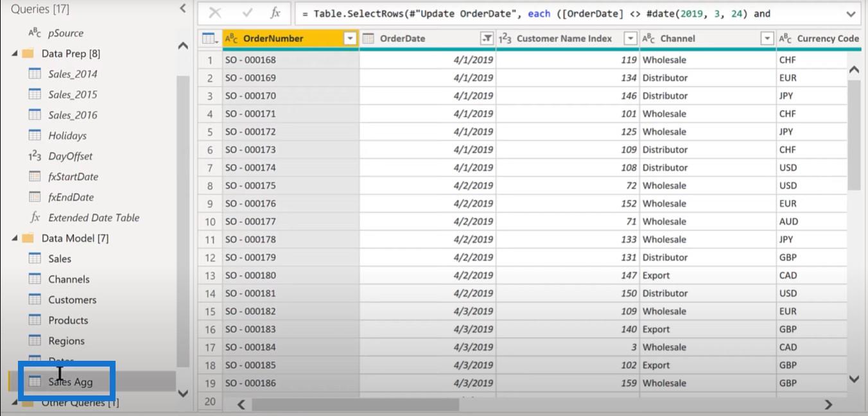Select the Products query

(x=68, y=320)
